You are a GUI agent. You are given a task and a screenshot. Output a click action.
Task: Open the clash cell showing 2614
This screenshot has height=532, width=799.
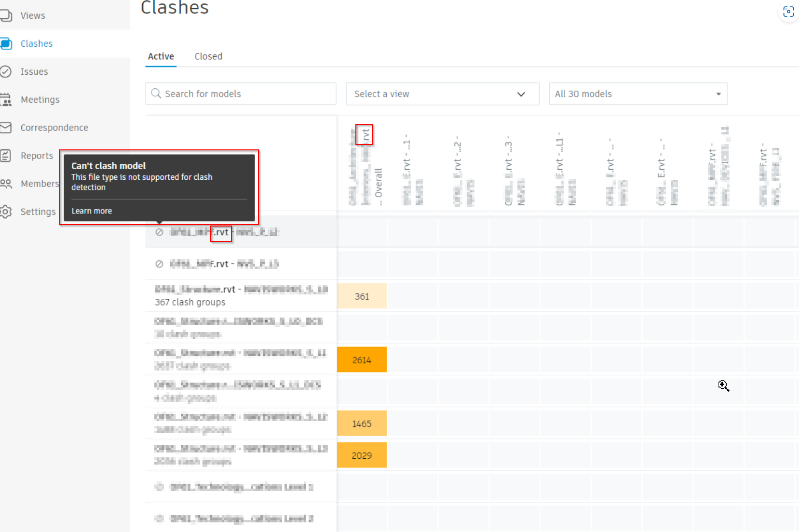tap(362, 359)
